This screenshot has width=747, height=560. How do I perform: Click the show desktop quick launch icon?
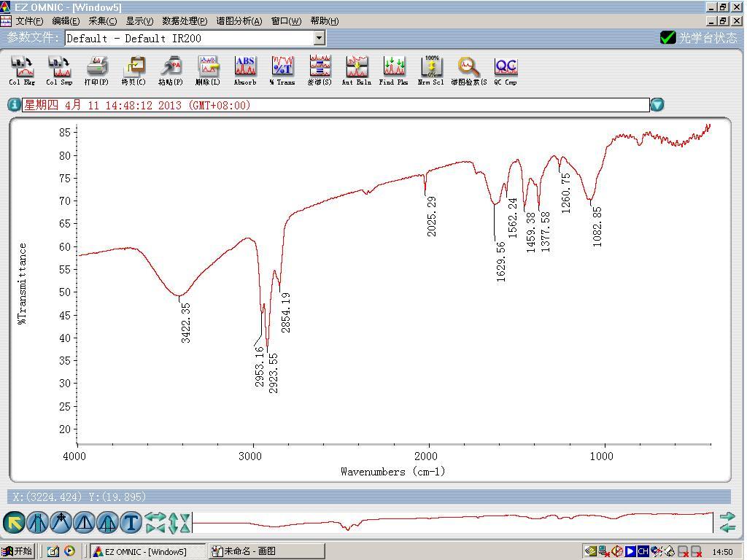click(53, 551)
